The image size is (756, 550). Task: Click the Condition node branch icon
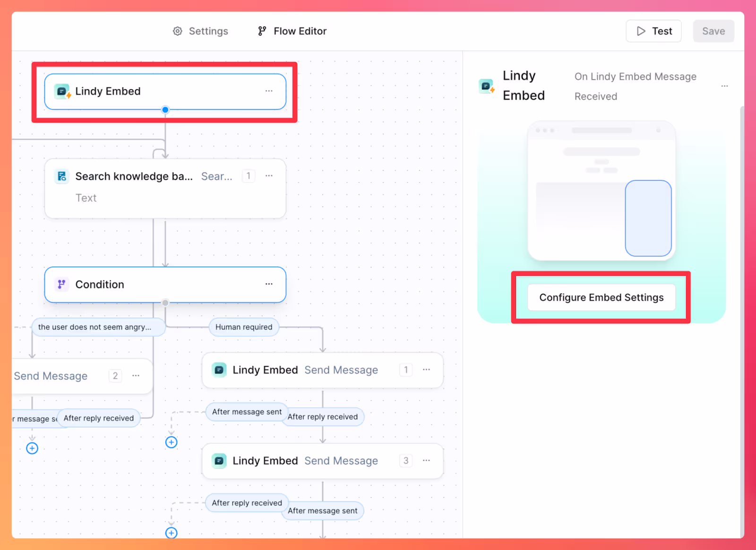[62, 284]
